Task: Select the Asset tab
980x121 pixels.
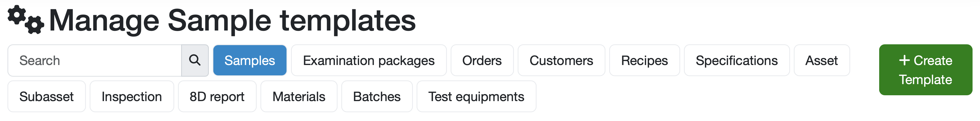Action: coord(821,60)
